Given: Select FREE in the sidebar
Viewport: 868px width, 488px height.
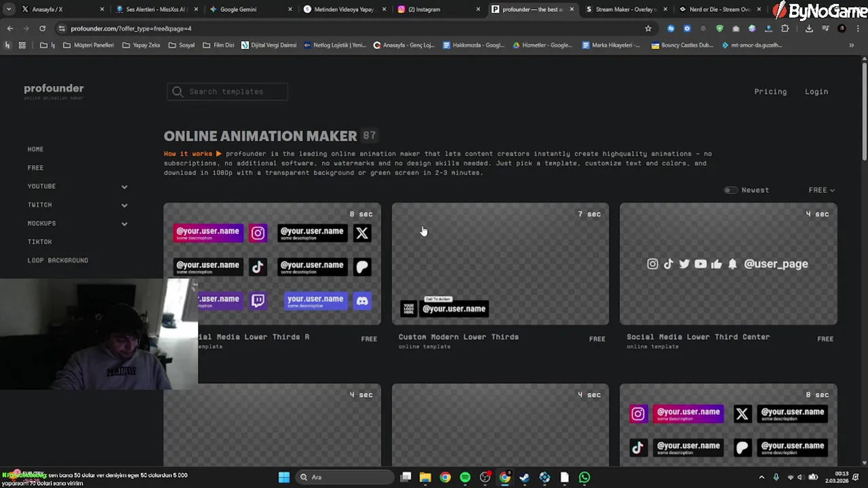Looking at the screenshot, I should [x=35, y=167].
